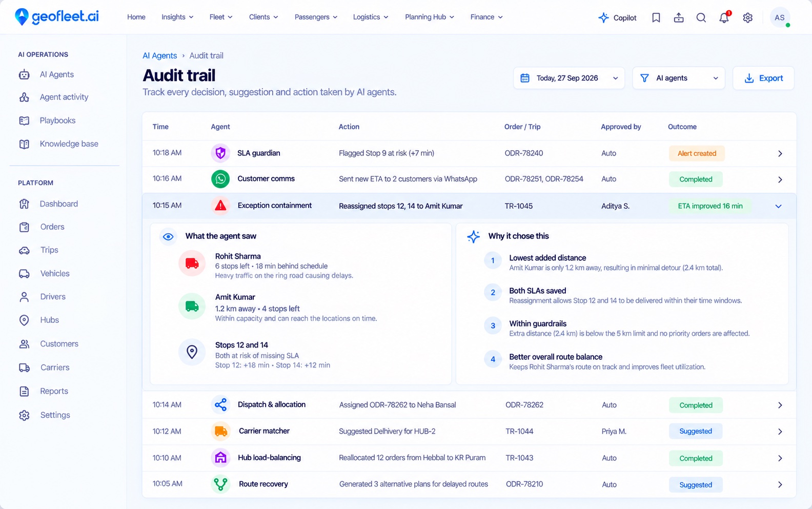Collapse the Exception containment row
This screenshot has width=812, height=509.
point(778,206)
